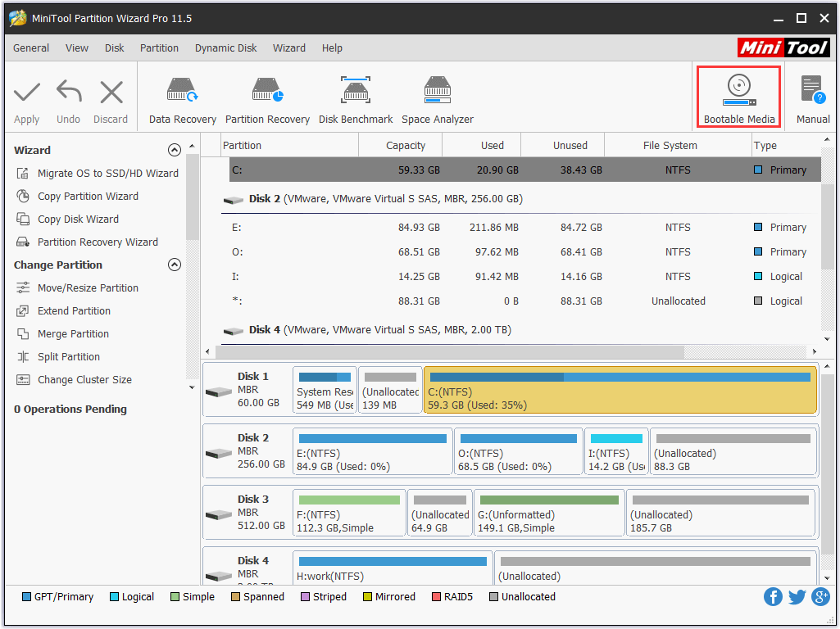Click the Disk 2 drive icon in disk map

219,454
